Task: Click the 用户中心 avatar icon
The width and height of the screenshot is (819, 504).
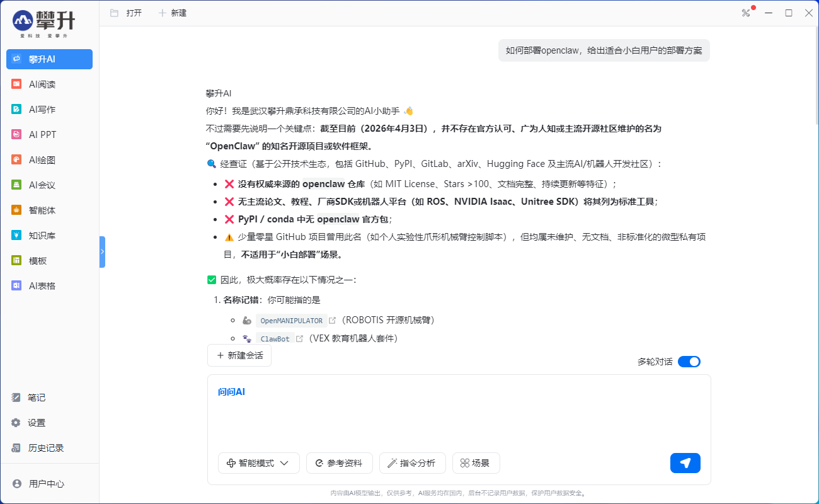Action: pyautogui.click(x=17, y=484)
